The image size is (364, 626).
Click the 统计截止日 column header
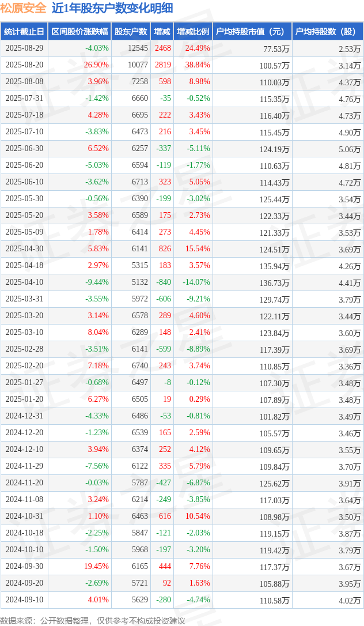[x=24, y=32]
